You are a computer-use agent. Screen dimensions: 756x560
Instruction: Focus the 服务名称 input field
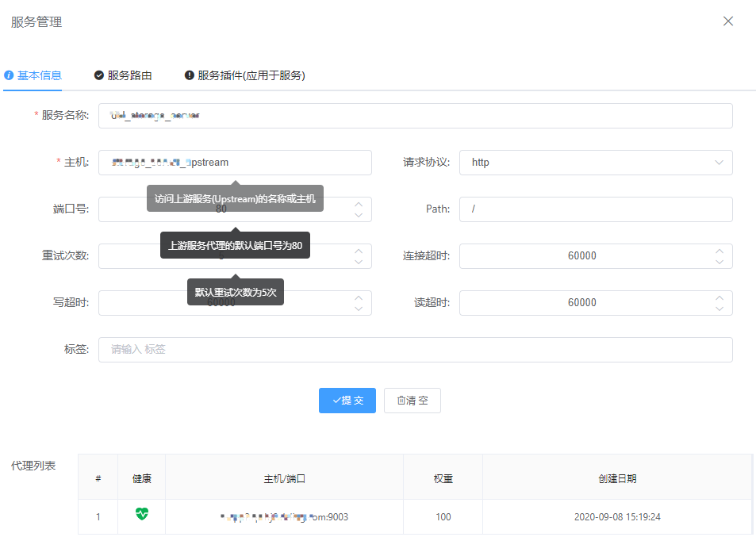click(416, 116)
